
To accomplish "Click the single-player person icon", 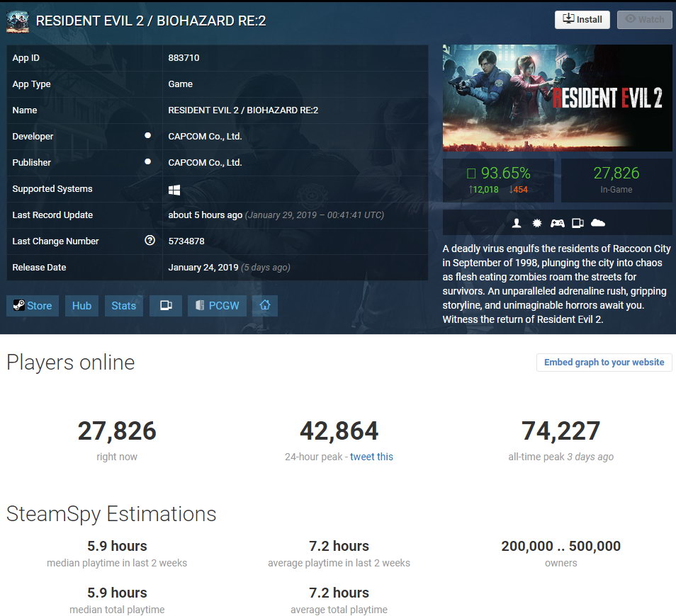I will tap(517, 222).
